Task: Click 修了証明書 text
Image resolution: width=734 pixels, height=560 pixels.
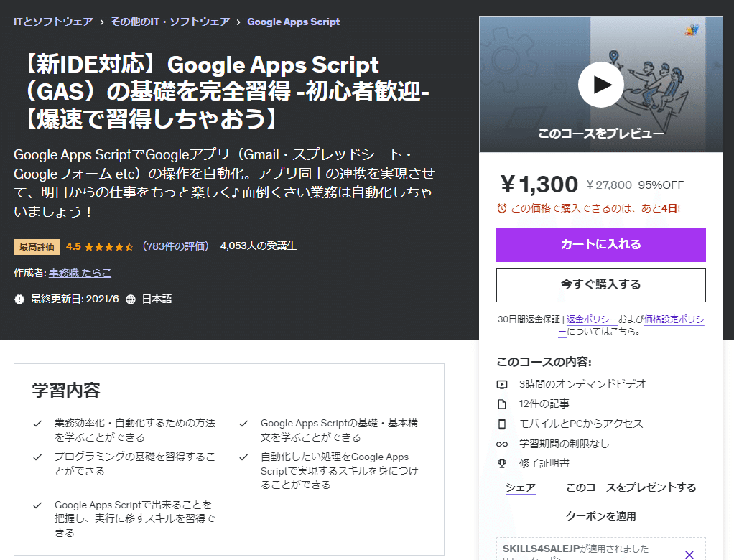Action: (544, 463)
